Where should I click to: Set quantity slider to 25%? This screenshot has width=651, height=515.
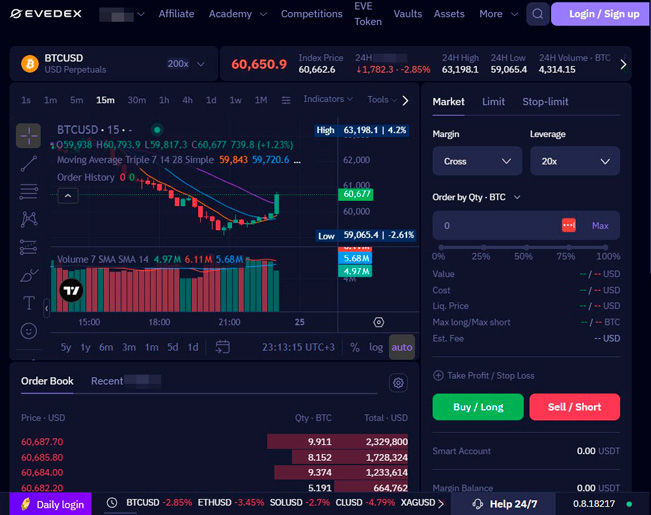tap(483, 248)
